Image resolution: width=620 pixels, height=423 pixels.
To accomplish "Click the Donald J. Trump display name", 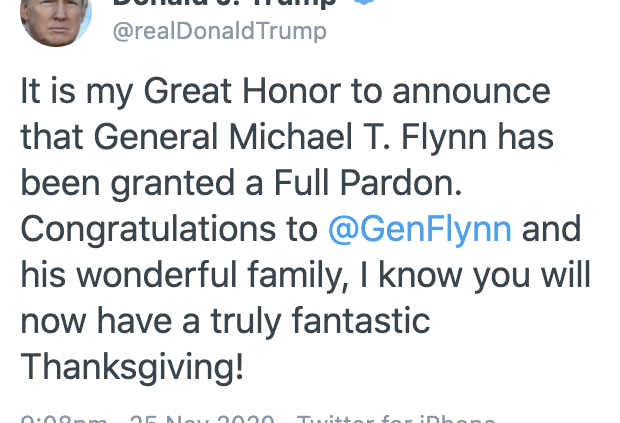I will point(225,3).
